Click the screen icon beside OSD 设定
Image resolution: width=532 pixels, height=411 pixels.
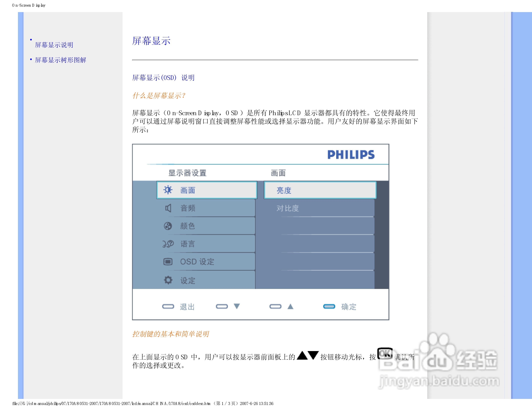tap(168, 262)
